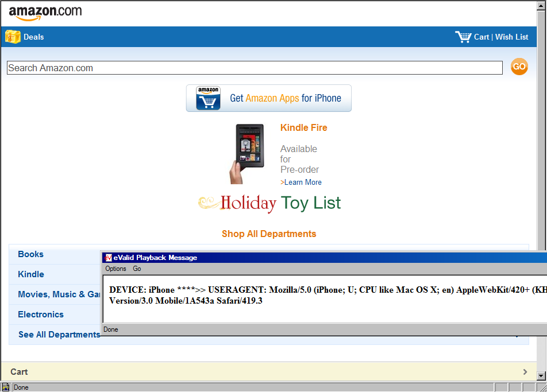Open the Options menu in eValid dialog
Image resolution: width=547 pixels, height=392 pixels.
[115, 269]
